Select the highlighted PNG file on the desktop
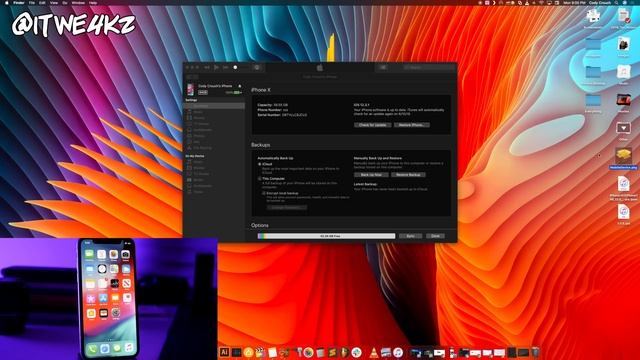The image size is (640, 360). coord(623,159)
